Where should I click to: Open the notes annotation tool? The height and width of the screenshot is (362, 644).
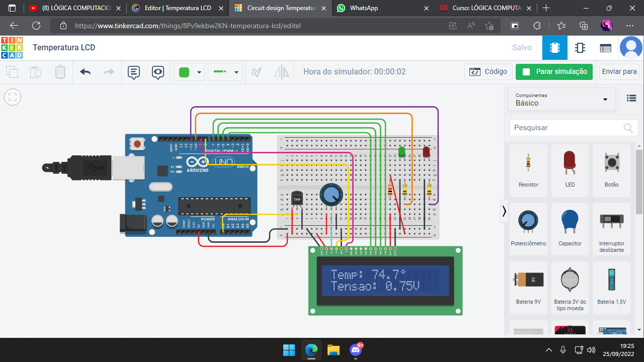pyautogui.click(x=133, y=72)
